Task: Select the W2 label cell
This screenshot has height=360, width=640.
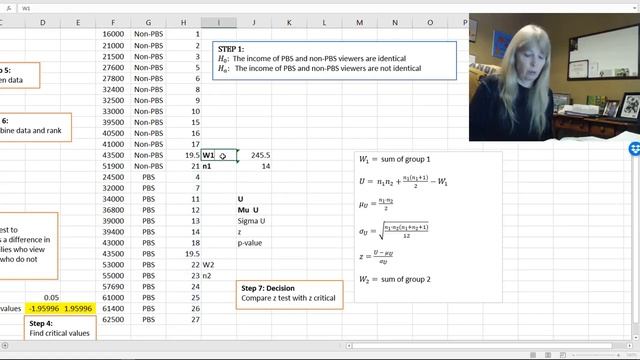Action: (219, 264)
